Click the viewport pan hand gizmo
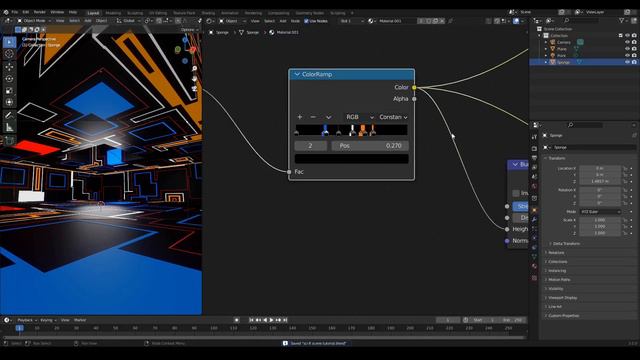This screenshot has width=640, height=360. (195, 78)
